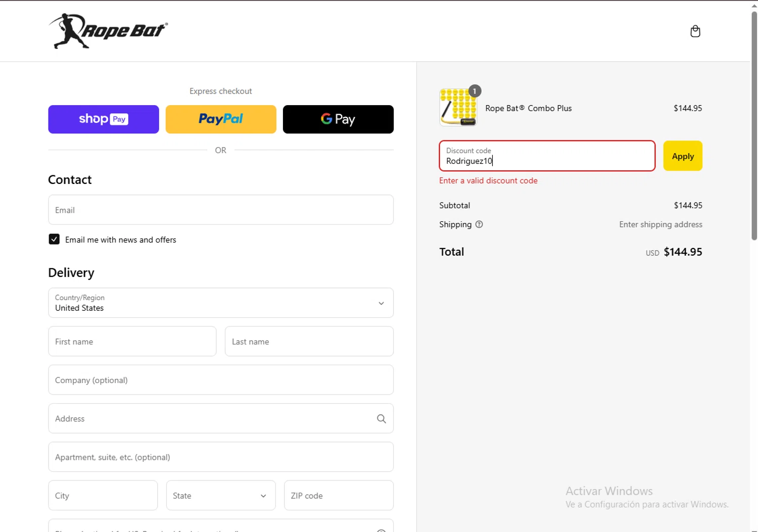
Task: Click the scrollbar up arrow
Action: [754, 5]
